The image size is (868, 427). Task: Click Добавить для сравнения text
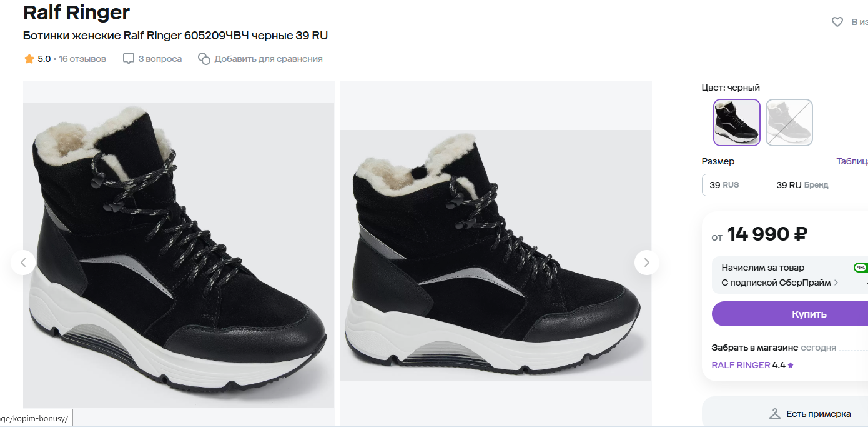[269, 59]
